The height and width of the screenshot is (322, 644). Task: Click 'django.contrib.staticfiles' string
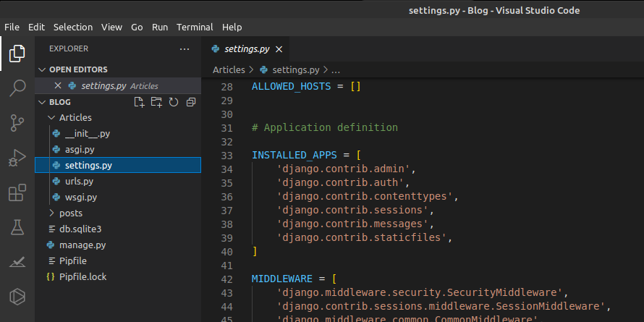361,238
